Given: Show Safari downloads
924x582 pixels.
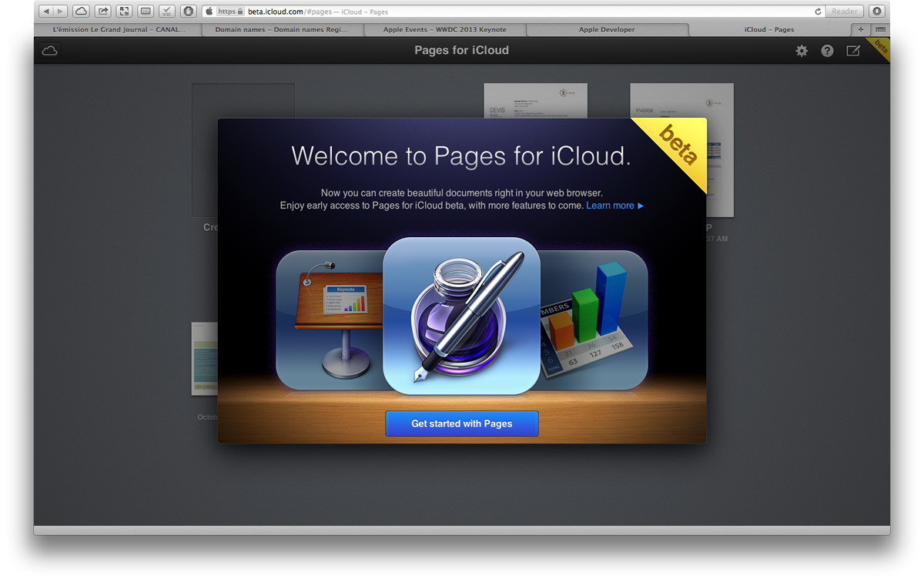Looking at the screenshot, I should point(876,12).
